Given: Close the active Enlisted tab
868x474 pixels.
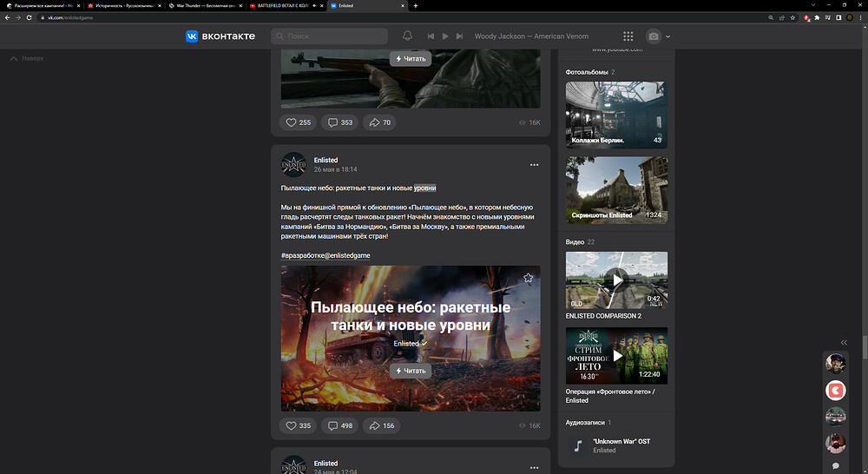Looking at the screenshot, I should 403,5.
